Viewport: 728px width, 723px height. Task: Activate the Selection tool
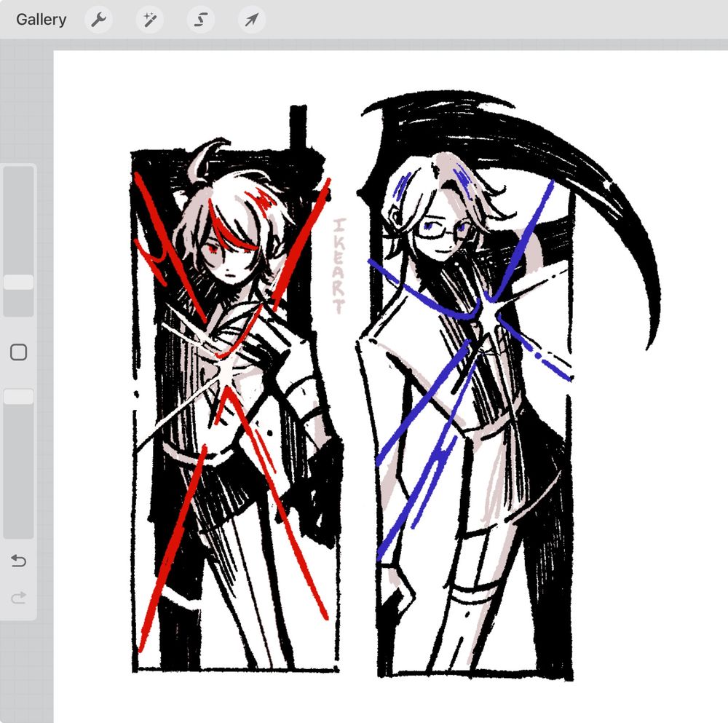click(201, 20)
